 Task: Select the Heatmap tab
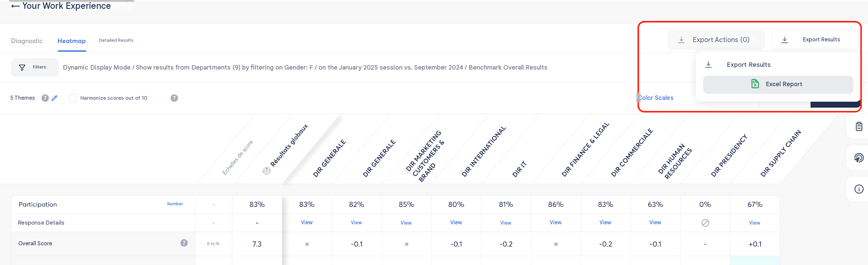72,41
